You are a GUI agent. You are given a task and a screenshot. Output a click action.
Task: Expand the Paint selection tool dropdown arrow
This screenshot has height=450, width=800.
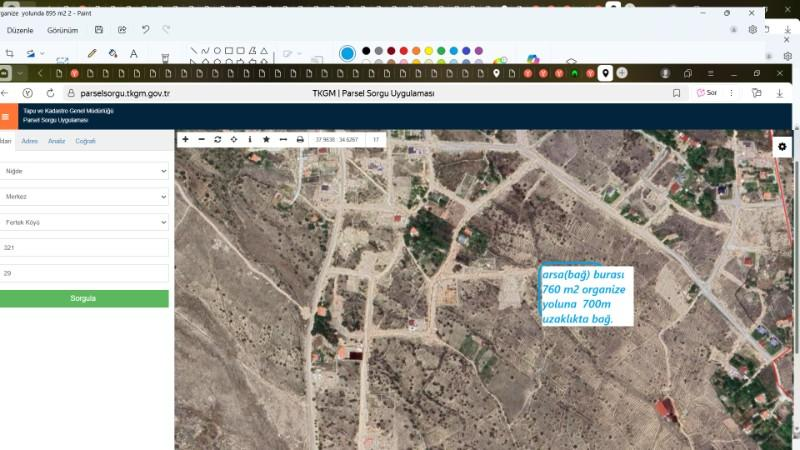(42, 53)
